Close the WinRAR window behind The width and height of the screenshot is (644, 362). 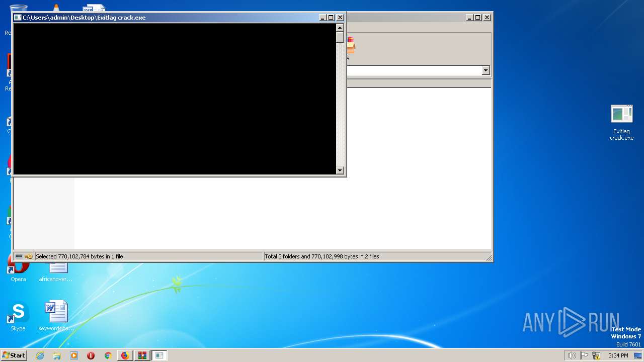(x=487, y=18)
